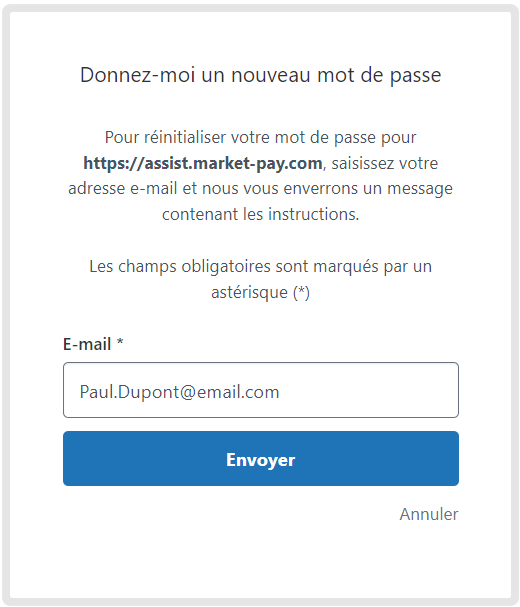Click the astérisque (*) text line
The height and width of the screenshot is (607, 520).
click(x=261, y=292)
